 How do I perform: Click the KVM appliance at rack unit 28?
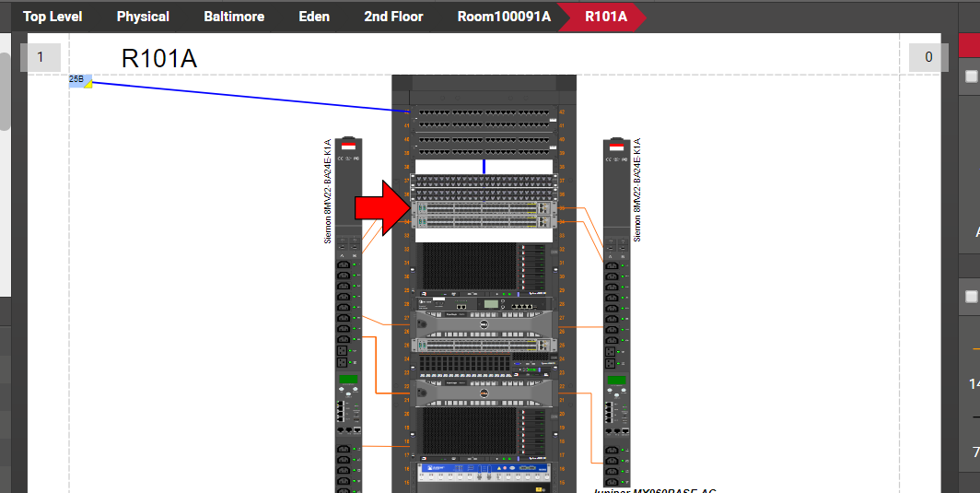point(484,303)
